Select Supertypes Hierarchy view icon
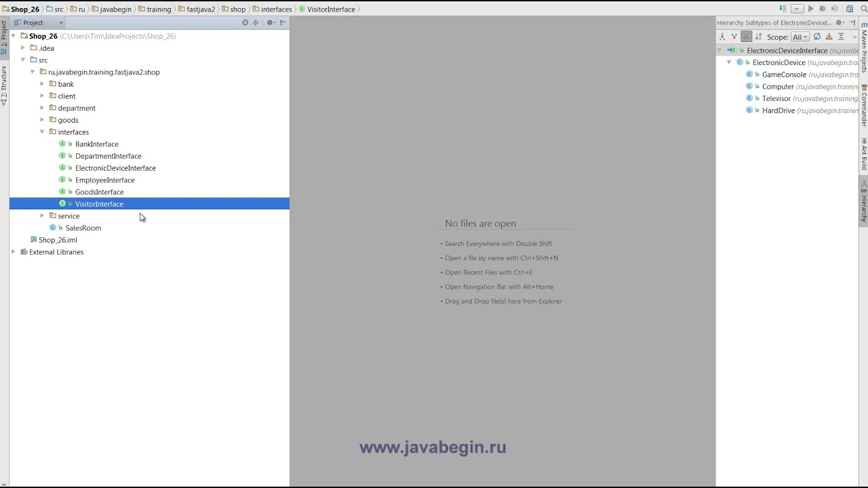 tap(734, 37)
